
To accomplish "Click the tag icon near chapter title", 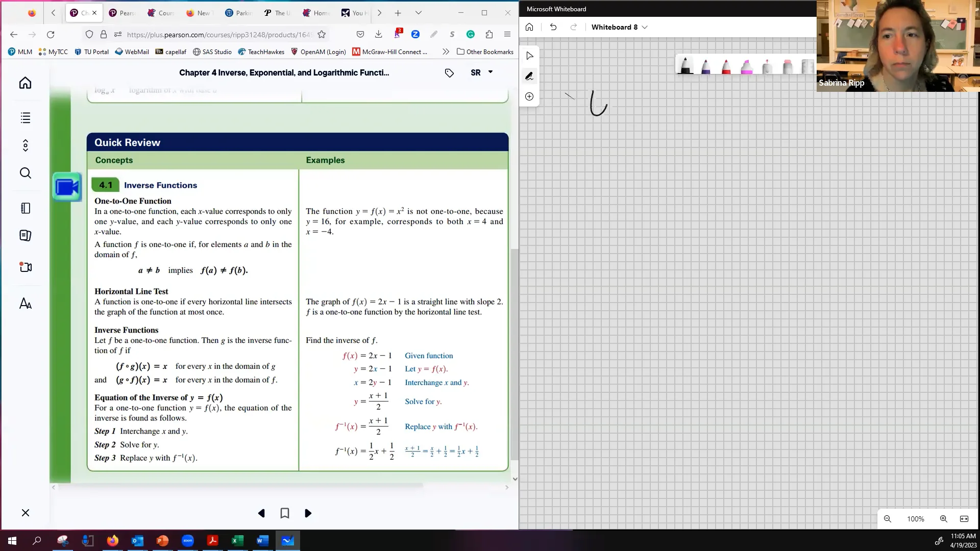I will 449,73.
